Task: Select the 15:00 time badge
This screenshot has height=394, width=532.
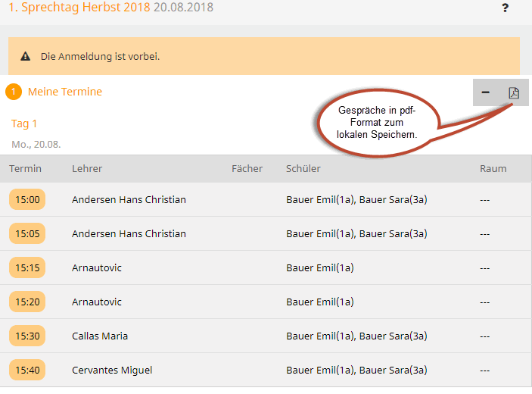Action: click(x=27, y=199)
